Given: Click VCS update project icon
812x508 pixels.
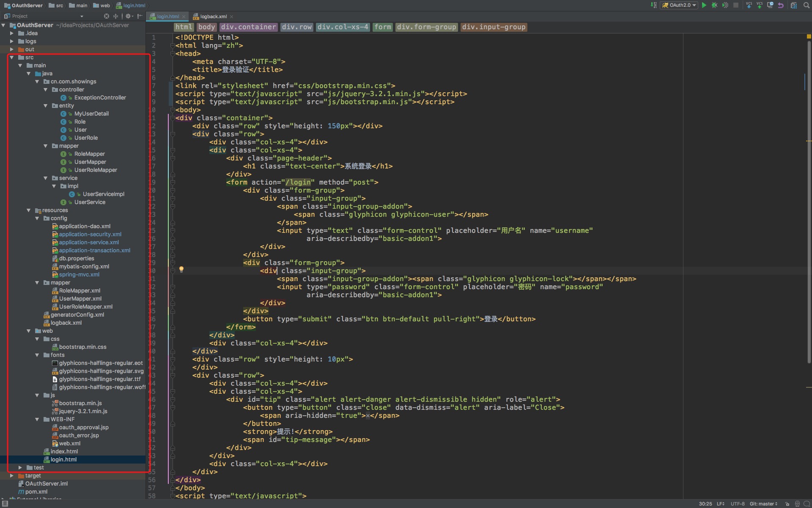Looking at the screenshot, I should pos(749,5).
